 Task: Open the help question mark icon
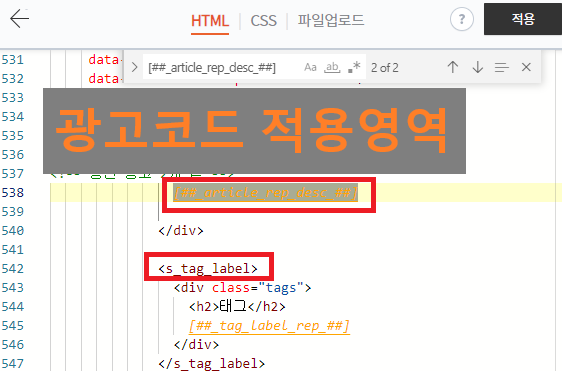tap(462, 19)
